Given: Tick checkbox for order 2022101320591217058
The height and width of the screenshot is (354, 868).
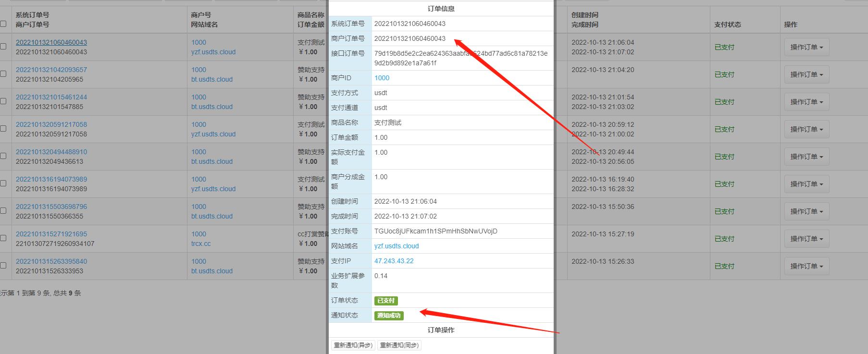Looking at the screenshot, I should coord(3,129).
